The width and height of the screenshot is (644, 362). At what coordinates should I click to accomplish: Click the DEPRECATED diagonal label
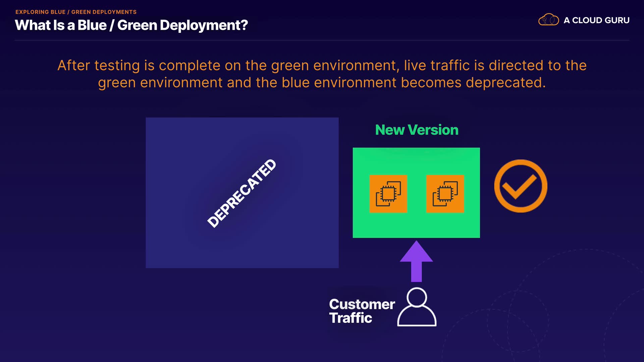pos(241,193)
